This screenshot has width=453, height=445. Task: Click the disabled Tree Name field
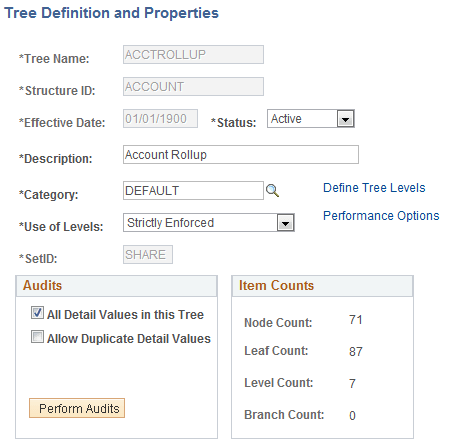pos(193,55)
